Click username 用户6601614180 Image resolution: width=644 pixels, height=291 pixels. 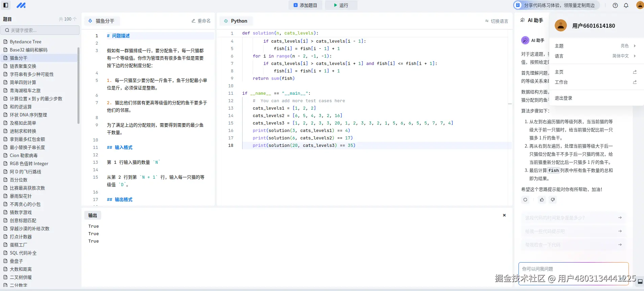(594, 26)
